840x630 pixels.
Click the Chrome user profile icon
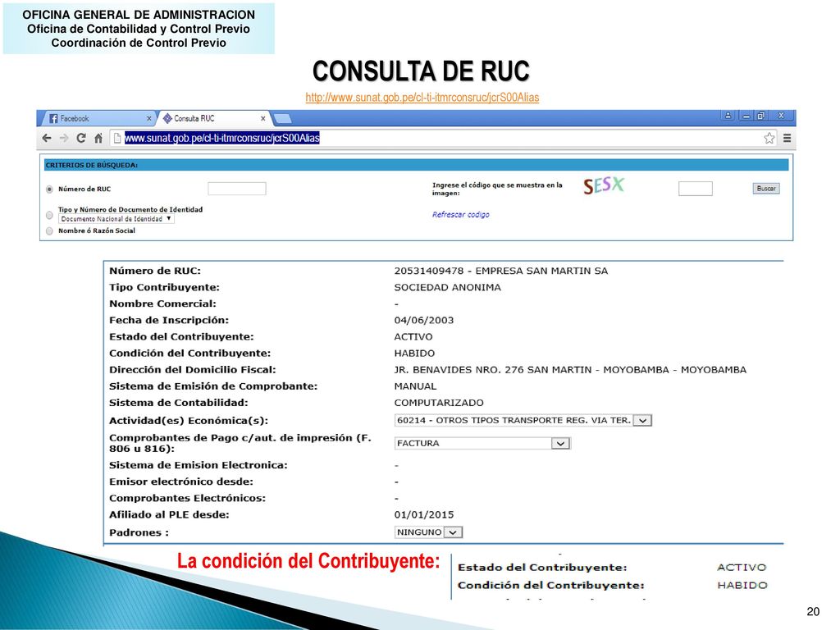click(x=728, y=116)
